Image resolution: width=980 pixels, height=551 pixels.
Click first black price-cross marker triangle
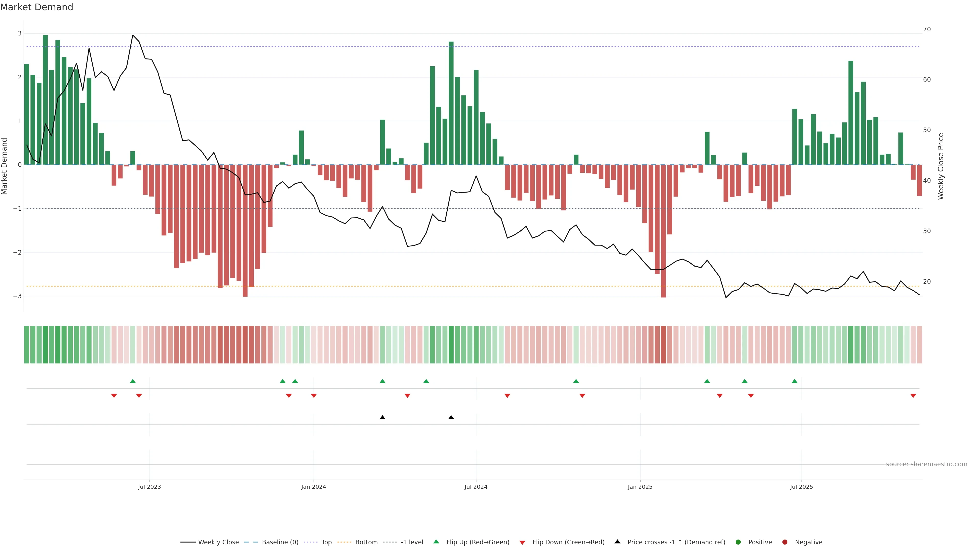tap(382, 418)
